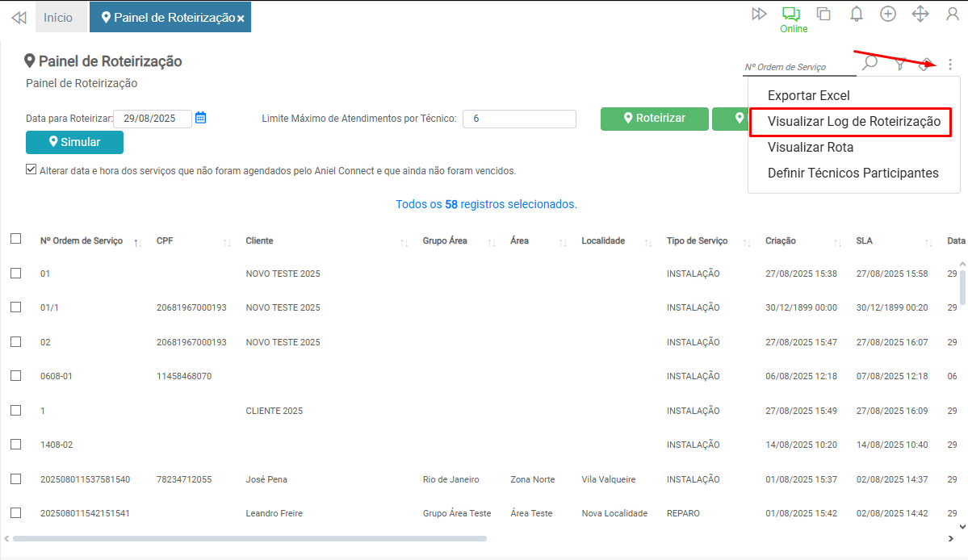Click the green Roteirizar button

[654, 119]
